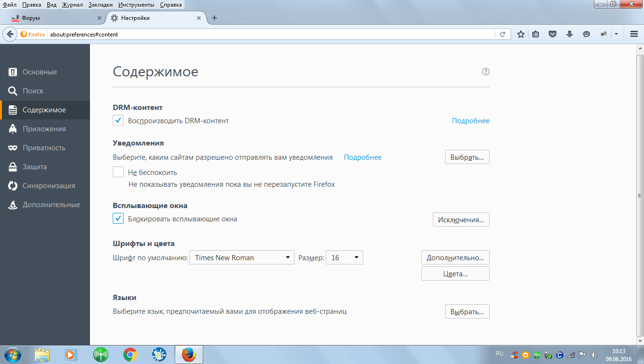
Task: Show bookmarks list icon in toolbar
Action: click(536, 34)
